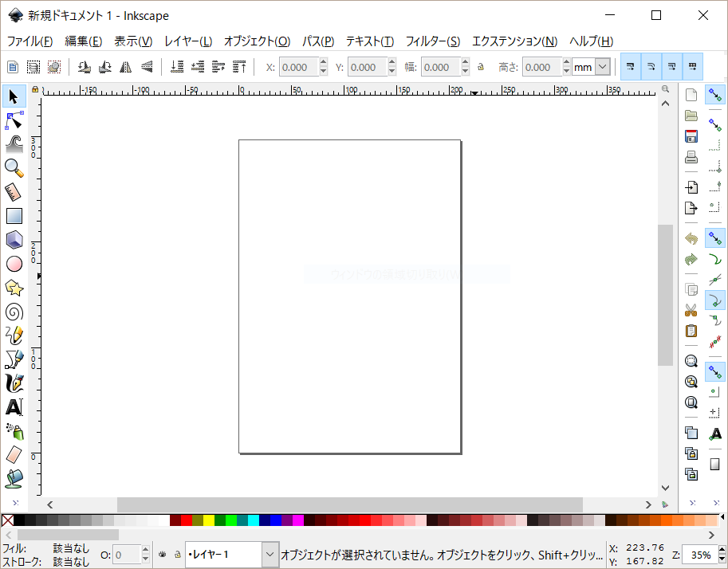Select the Measure ruler tool
Image resolution: width=728 pixels, height=569 pixels.
tap(14, 192)
